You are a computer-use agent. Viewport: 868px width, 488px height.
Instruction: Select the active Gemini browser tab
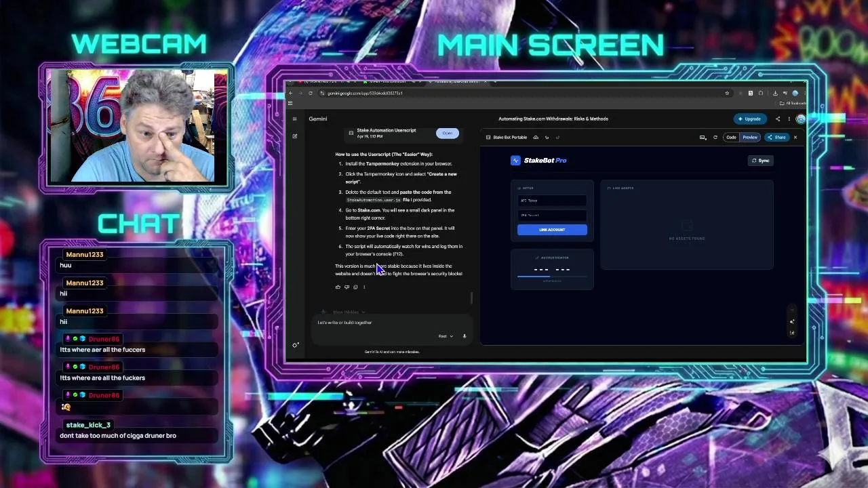pos(458,82)
